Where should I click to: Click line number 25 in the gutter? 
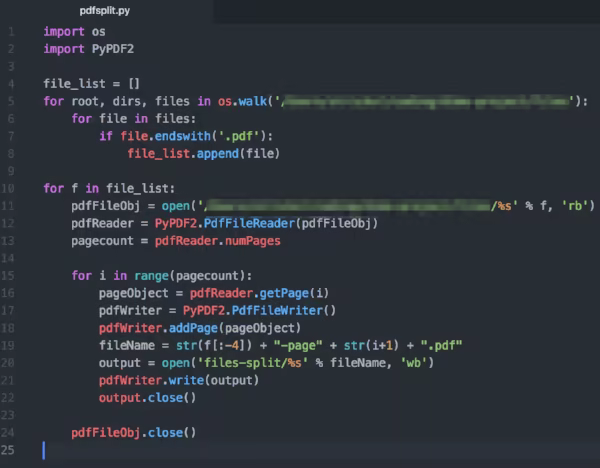click(x=8, y=450)
